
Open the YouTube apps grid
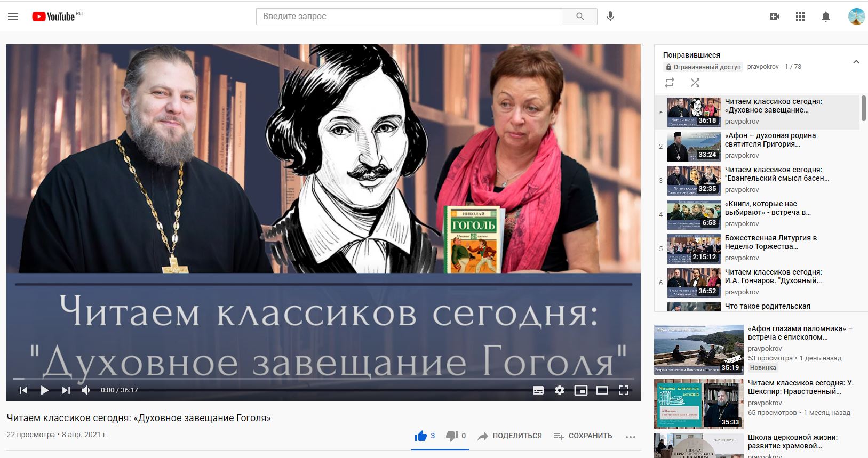tap(800, 17)
